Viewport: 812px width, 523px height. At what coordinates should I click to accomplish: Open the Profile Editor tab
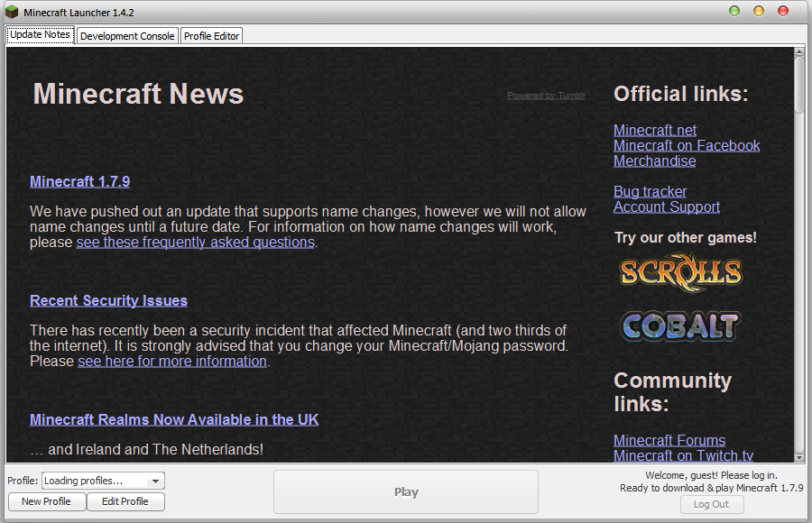point(211,36)
